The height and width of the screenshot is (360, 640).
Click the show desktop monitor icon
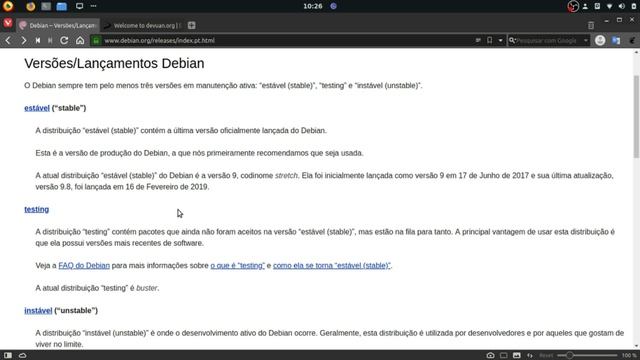79,6
